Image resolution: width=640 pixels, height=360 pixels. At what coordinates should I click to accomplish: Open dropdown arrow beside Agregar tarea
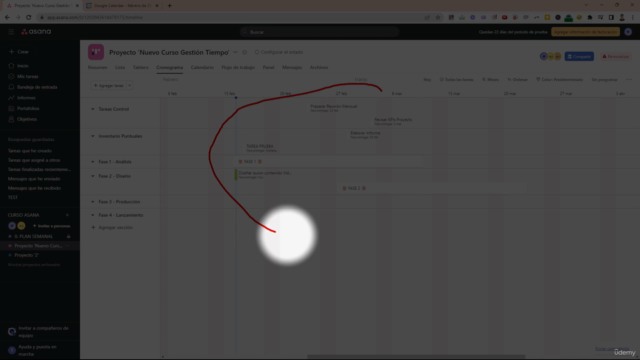(x=130, y=86)
